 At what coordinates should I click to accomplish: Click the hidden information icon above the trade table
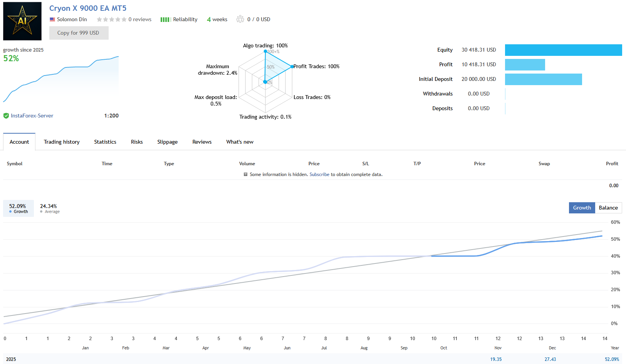pos(245,174)
